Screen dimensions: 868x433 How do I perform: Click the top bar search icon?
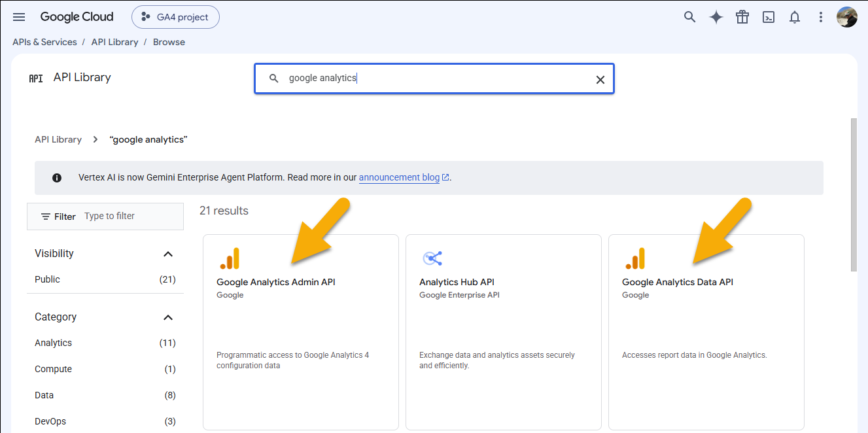point(689,17)
